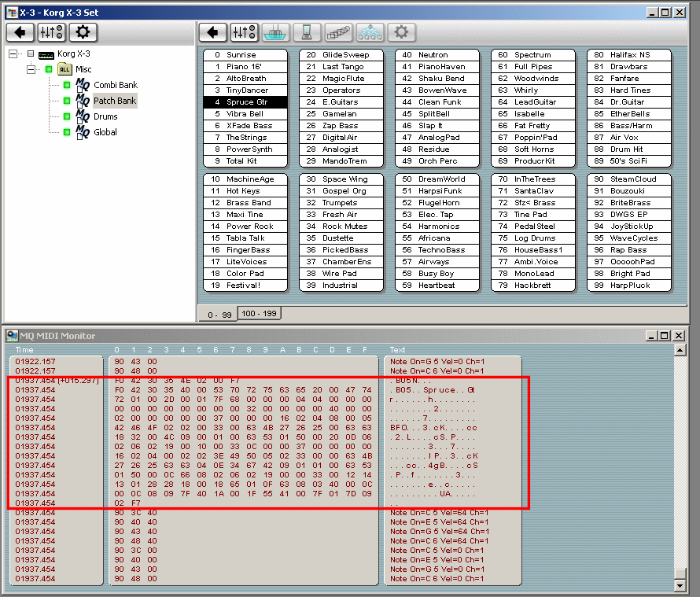Click the Time column header in MIDI Monitor
700x597 pixels.
point(24,350)
